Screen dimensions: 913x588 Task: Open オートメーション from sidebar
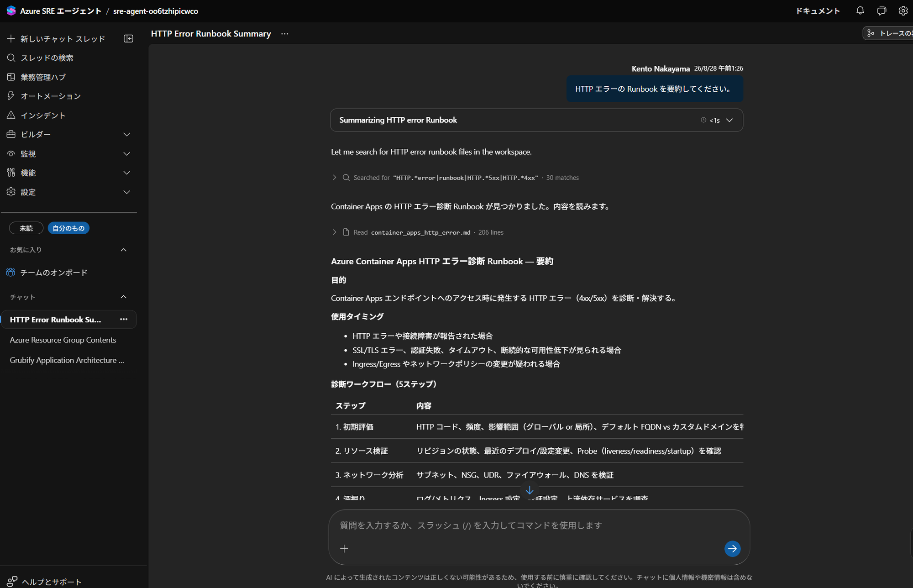tap(51, 96)
